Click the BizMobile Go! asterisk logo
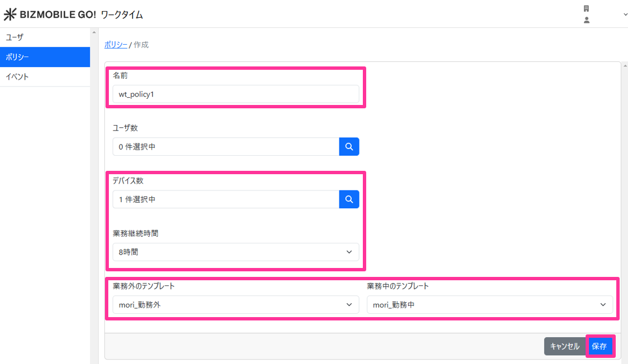 [10, 15]
